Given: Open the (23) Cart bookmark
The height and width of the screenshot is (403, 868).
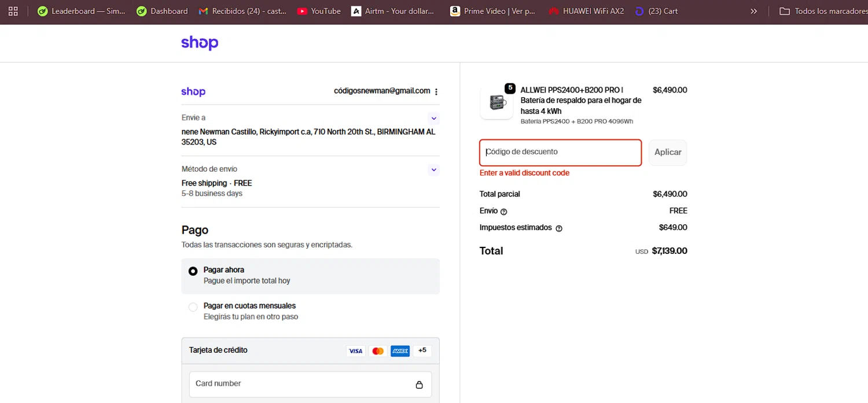Looking at the screenshot, I should click(x=657, y=11).
